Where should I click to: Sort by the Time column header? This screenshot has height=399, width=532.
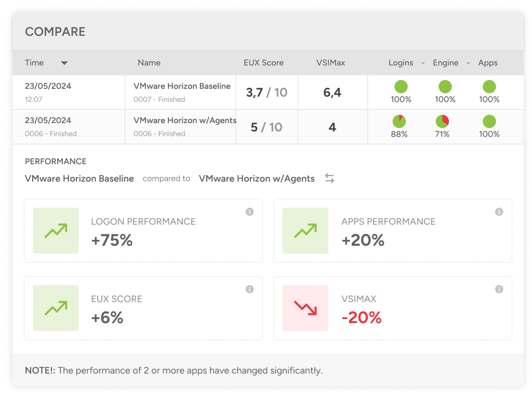pyautogui.click(x=34, y=63)
